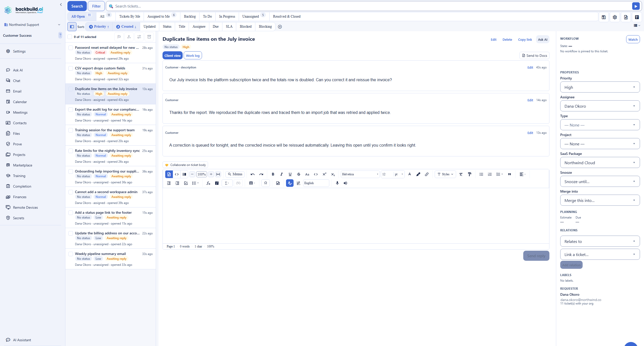Click the numbered list icon

(490, 174)
